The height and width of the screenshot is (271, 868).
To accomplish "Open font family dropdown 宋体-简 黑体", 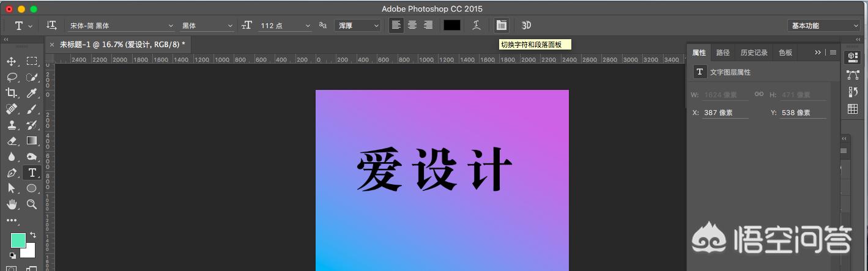I will (121, 26).
